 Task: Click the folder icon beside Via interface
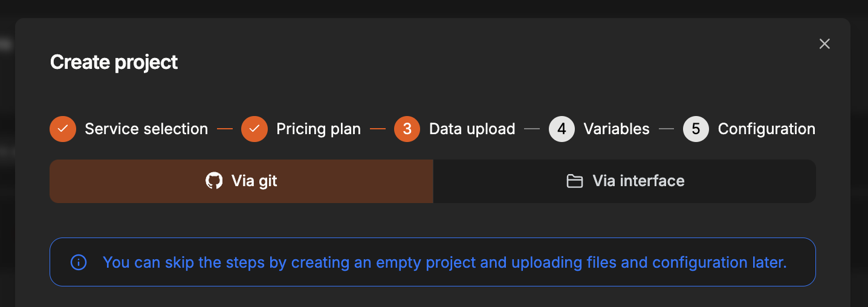(x=574, y=181)
